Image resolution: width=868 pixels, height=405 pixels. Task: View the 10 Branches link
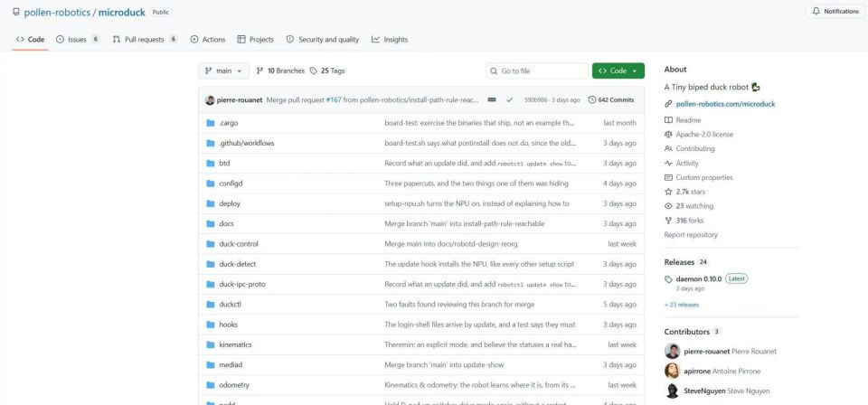point(280,71)
